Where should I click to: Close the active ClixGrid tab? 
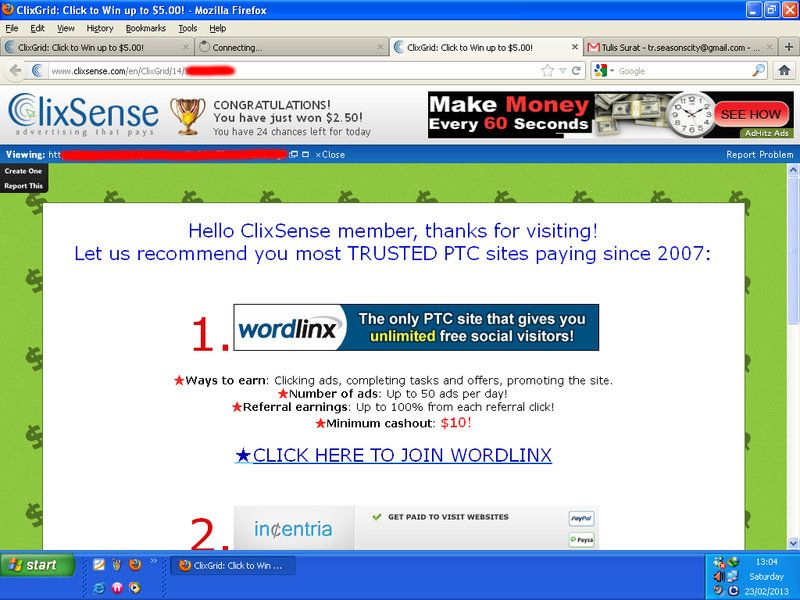click(x=574, y=47)
